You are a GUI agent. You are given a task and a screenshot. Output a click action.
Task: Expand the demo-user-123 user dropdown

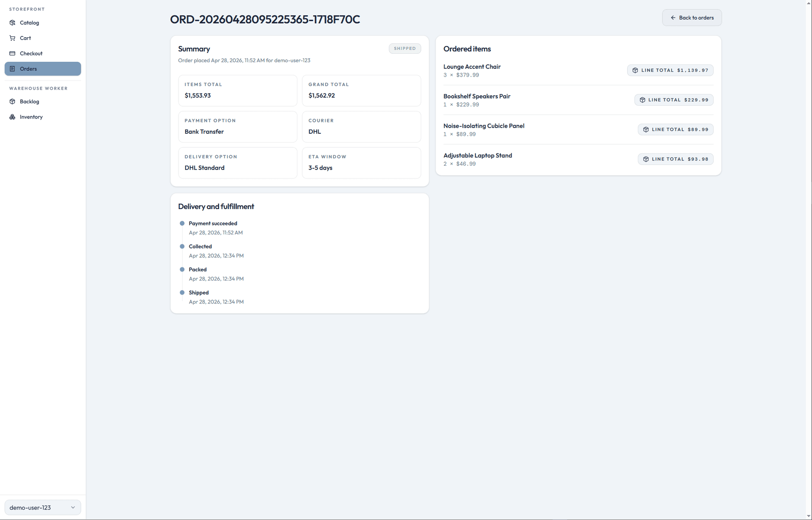pos(42,507)
